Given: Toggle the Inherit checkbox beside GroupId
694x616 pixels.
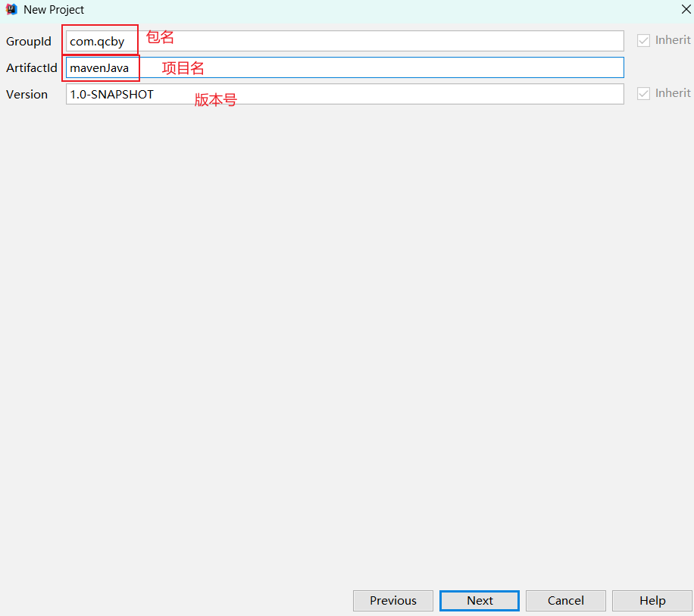Looking at the screenshot, I should pyautogui.click(x=643, y=41).
